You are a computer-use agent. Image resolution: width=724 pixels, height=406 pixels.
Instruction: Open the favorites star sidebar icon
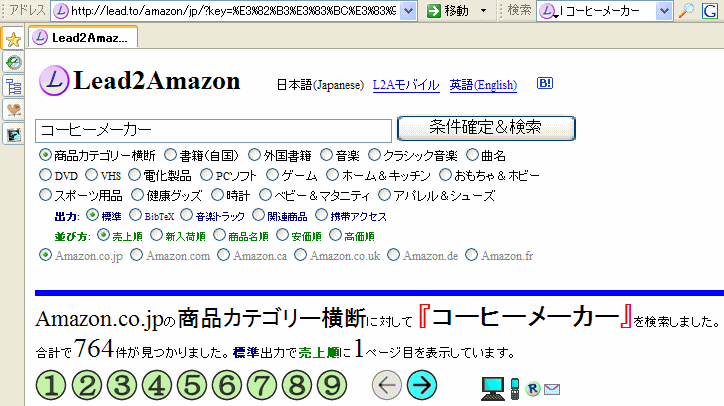coord(13,39)
